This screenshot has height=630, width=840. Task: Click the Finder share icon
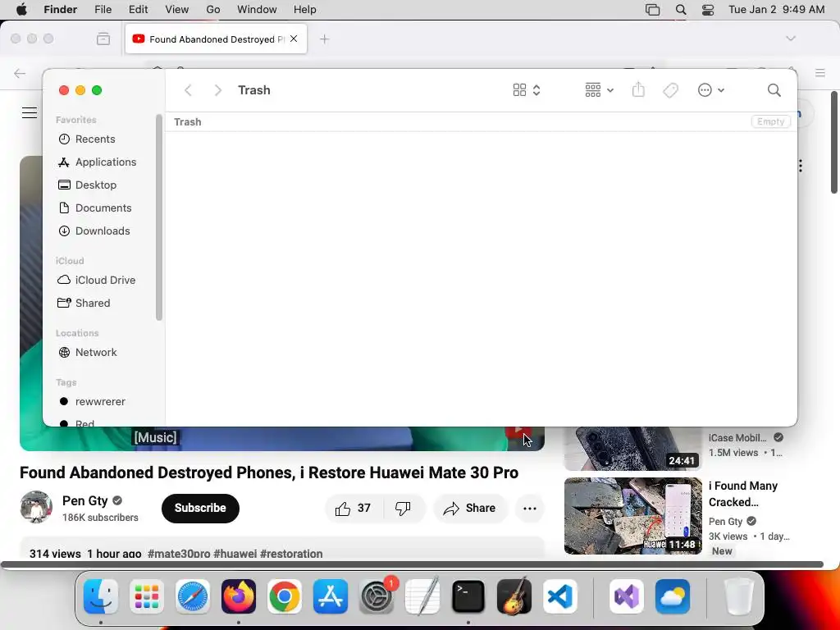[638, 90]
